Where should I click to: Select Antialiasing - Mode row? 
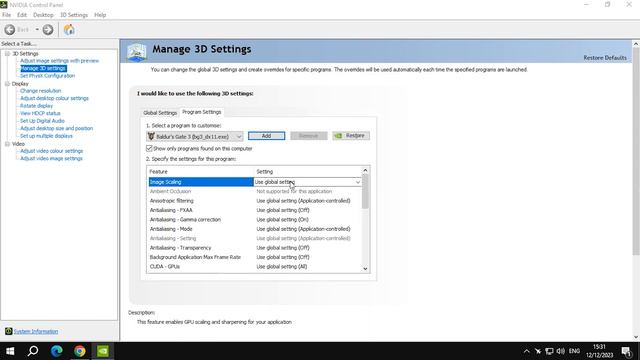coord(255,229)
